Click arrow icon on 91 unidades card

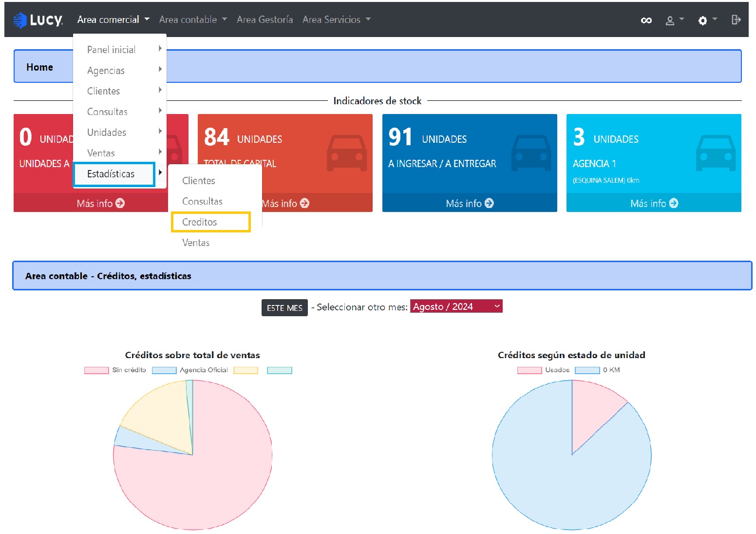(x=489, y=203)
